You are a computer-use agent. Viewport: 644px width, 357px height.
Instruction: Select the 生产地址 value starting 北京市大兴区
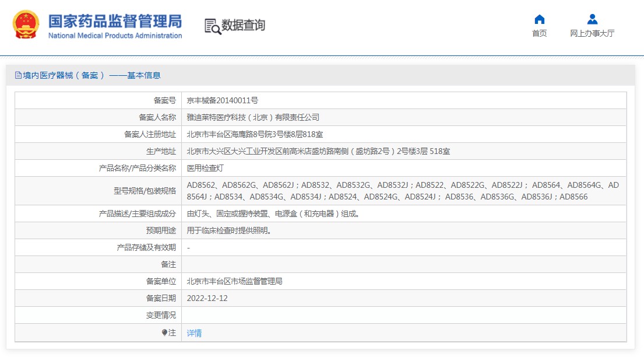[318, 151]
